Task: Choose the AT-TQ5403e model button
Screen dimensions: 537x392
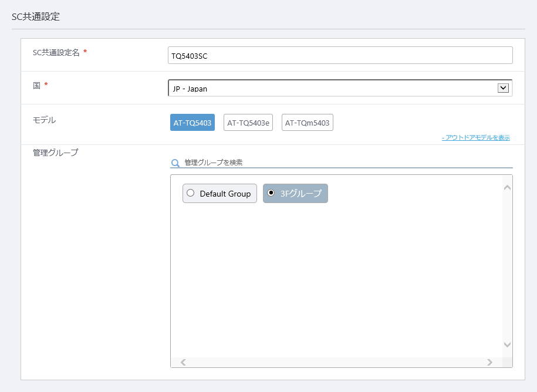Action: pyautogui.click(x=248, y=123)
